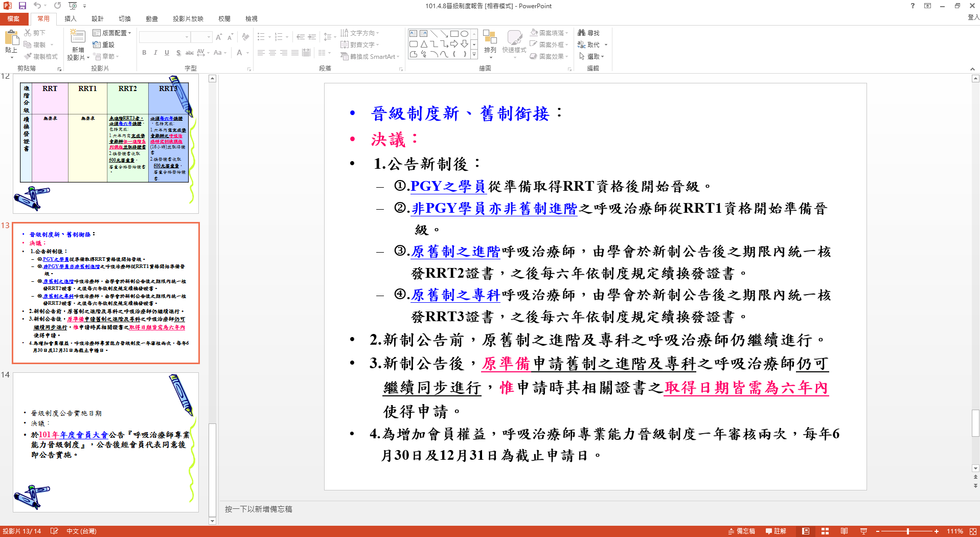Screen dimensions: 980x537
Task: Click the Paste (貼上) clipboard icon
Action: point(11,38)
